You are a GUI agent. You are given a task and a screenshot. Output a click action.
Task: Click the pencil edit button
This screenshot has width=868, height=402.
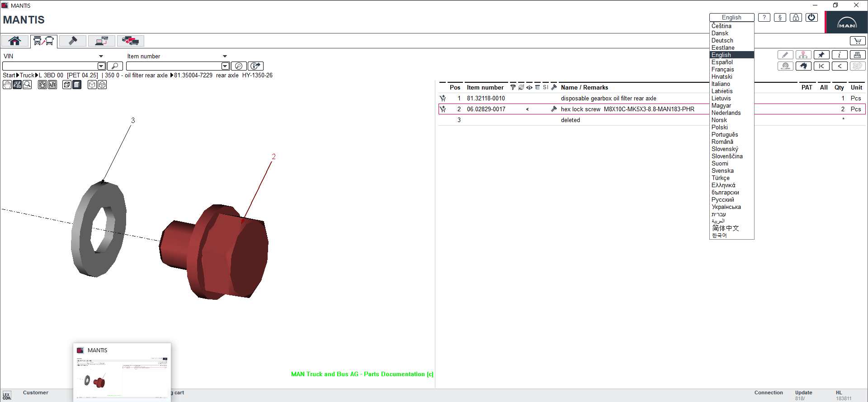click(785, 55)
